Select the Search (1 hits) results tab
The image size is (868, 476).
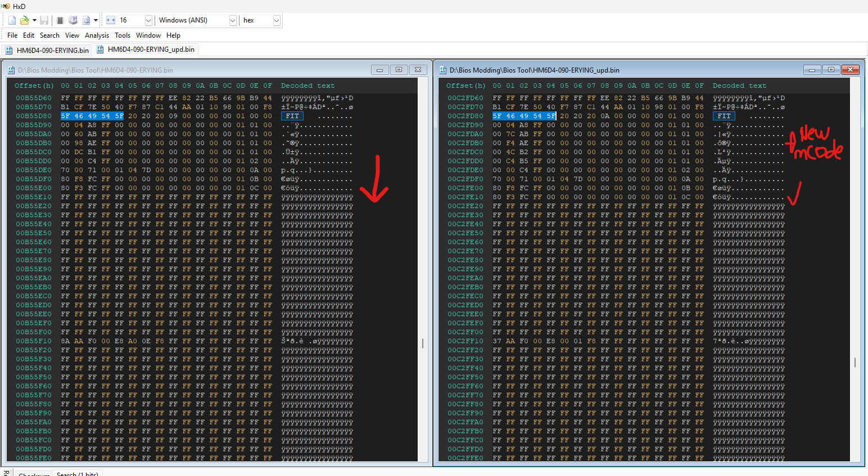coord(77,474)
